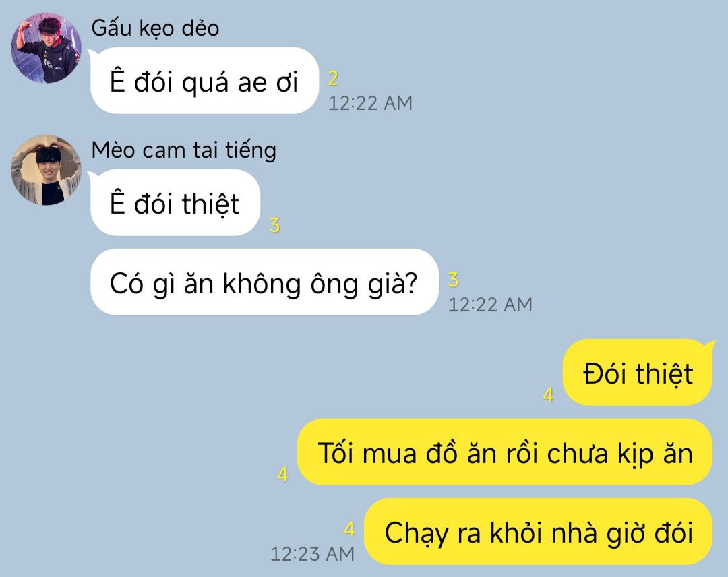Click unread count 3 beside Có gì ăn message
728x577 pixels.
click(x=454, y=280)
